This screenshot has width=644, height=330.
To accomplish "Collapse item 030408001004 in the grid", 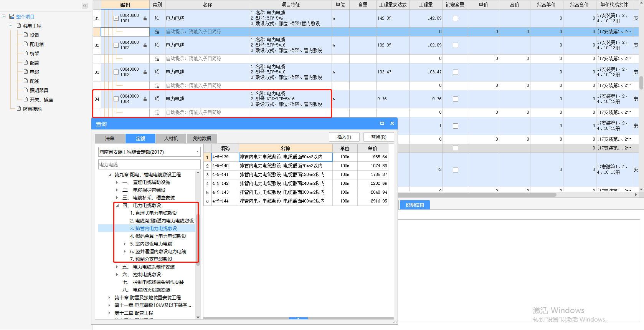I will tap(116, 99).
